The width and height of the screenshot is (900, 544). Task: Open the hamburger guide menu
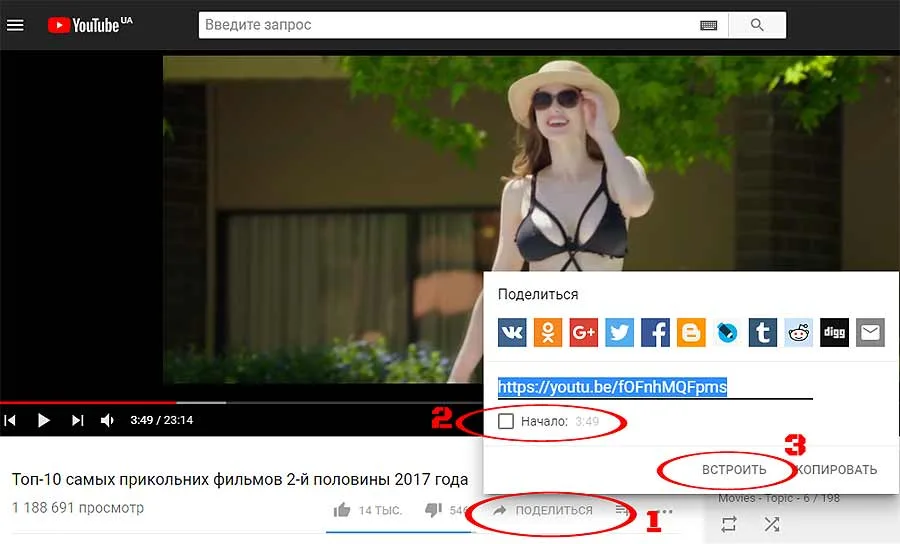(x=15, y=25)
